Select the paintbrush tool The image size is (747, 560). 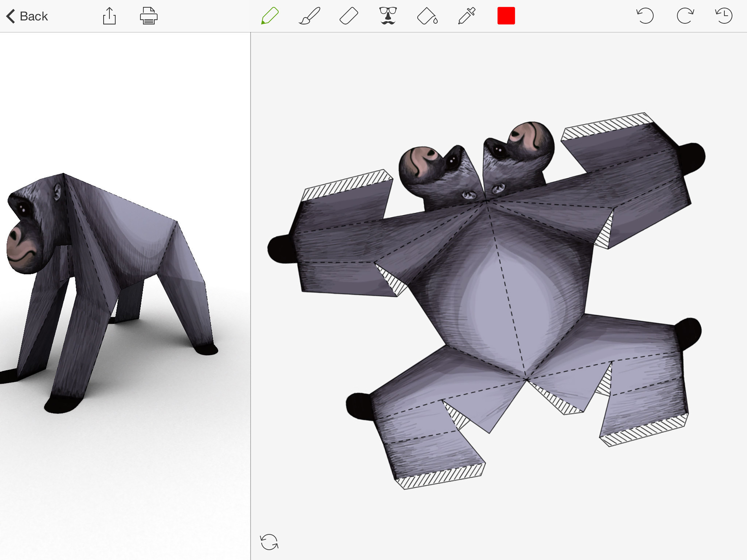pos(309,16)
